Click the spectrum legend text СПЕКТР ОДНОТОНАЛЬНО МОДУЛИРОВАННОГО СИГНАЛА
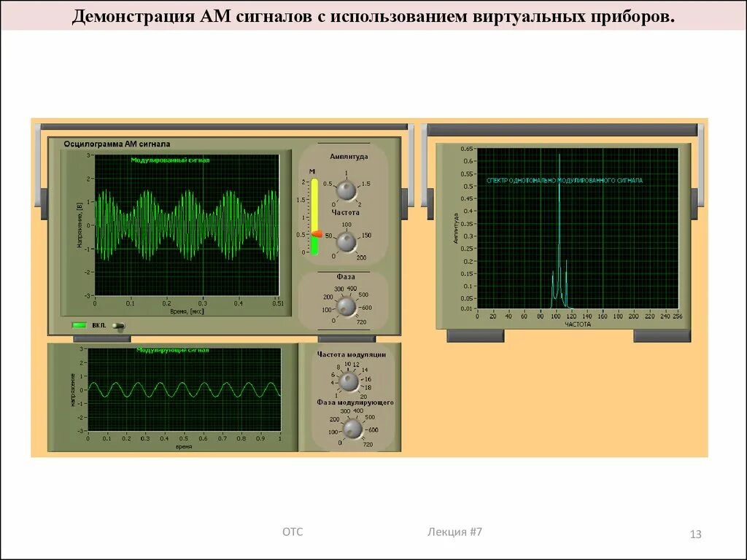Screen dimensions: 747x560 point(565,181)
